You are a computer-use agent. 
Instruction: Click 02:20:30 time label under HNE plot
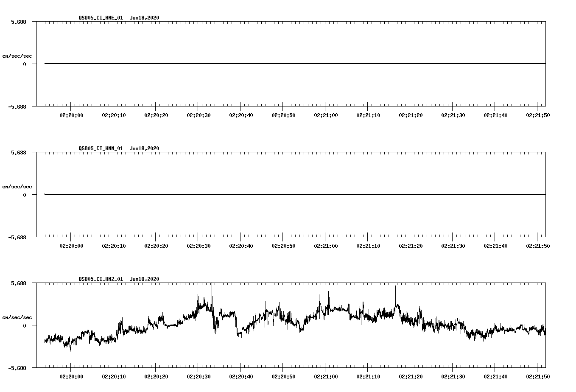(199, 115)
